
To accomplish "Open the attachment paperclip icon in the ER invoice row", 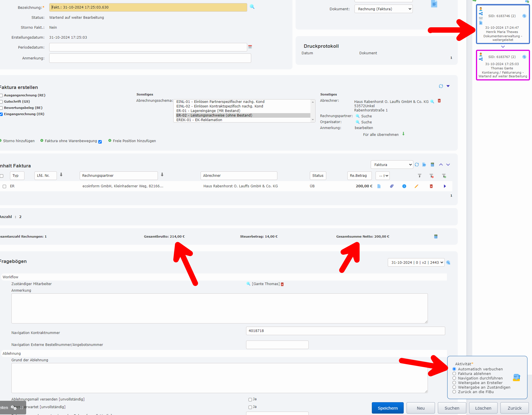I will tap(392, 186).
